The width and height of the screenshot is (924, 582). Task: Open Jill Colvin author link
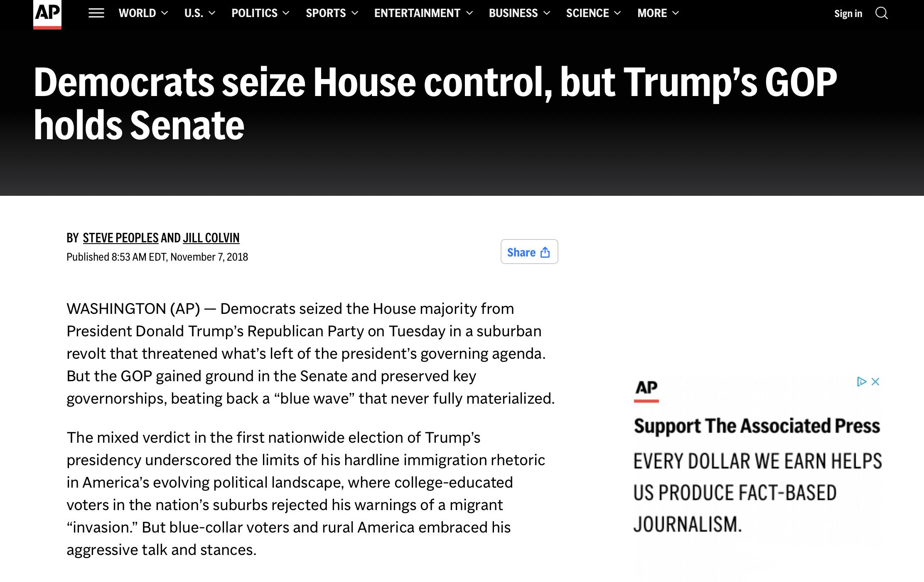211,238
